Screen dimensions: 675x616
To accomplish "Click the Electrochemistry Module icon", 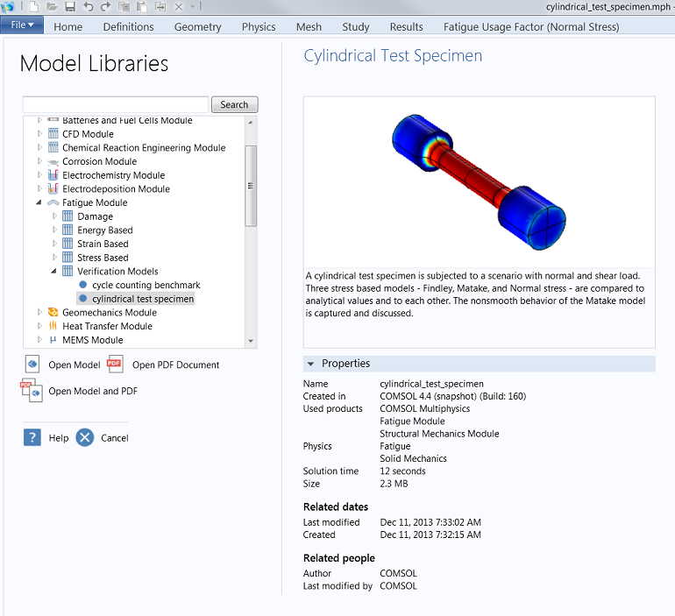I will click(53, 175).
